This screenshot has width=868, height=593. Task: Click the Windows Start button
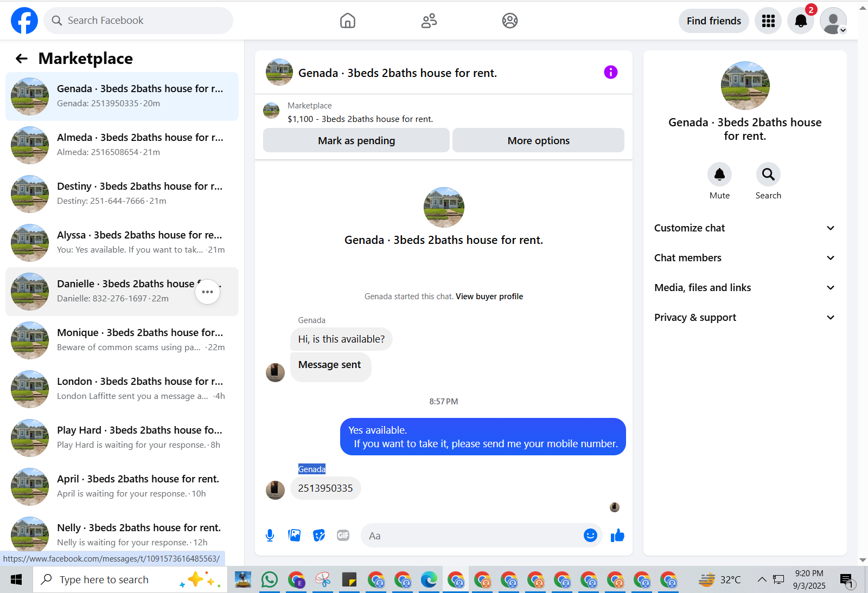tap(16, 579)
